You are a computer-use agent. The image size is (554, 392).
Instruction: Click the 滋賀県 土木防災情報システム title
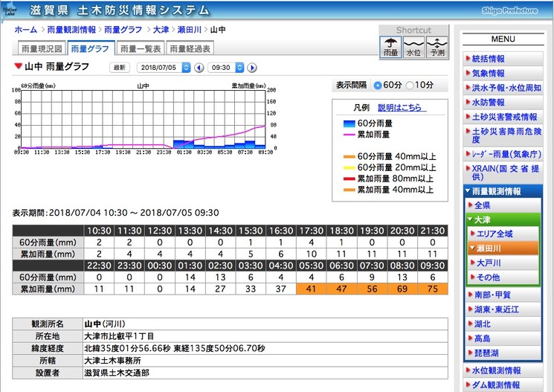(120, 10)
